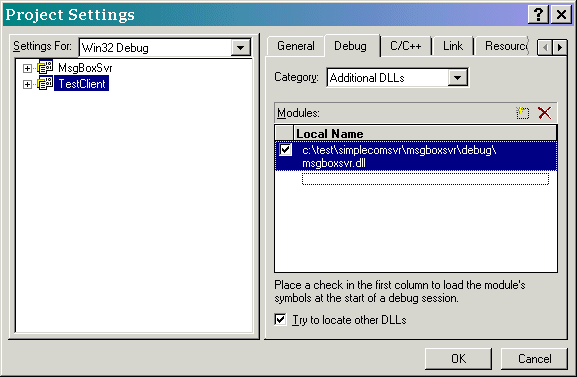This screenshot has width=577, height=377.
Task: Select the msgboxsvr.dll module path row
Action: 416,156
